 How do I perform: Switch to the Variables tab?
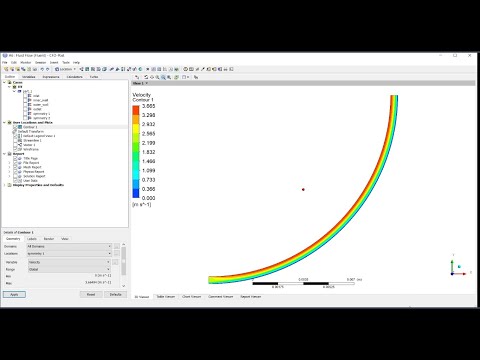coord(29,77)
